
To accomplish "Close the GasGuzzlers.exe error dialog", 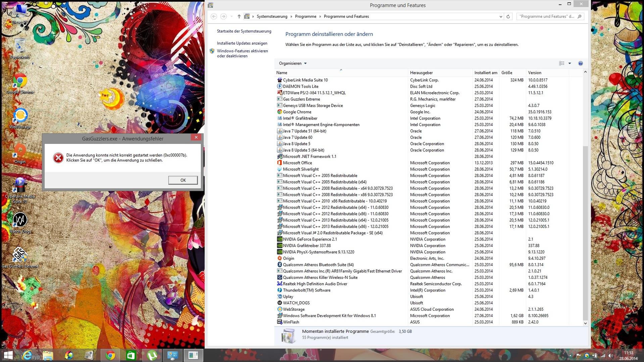I will point(196,137).
